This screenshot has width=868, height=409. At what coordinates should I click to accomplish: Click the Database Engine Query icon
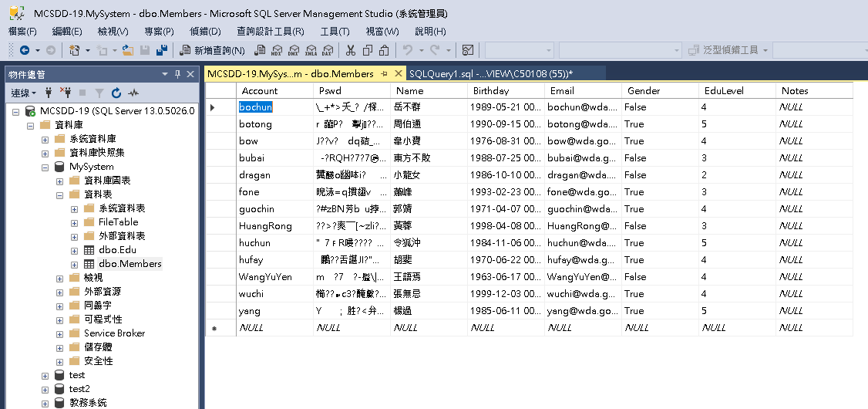click(260, 50)
